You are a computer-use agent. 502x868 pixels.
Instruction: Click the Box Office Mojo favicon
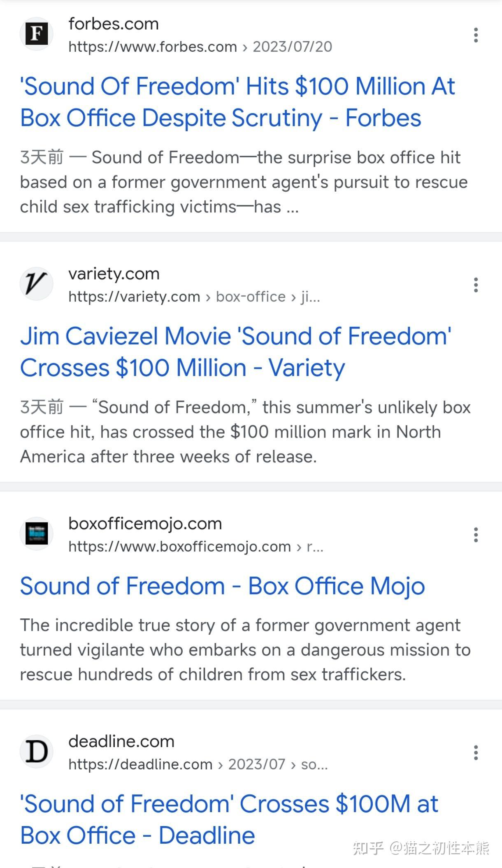tap(37, 534)
